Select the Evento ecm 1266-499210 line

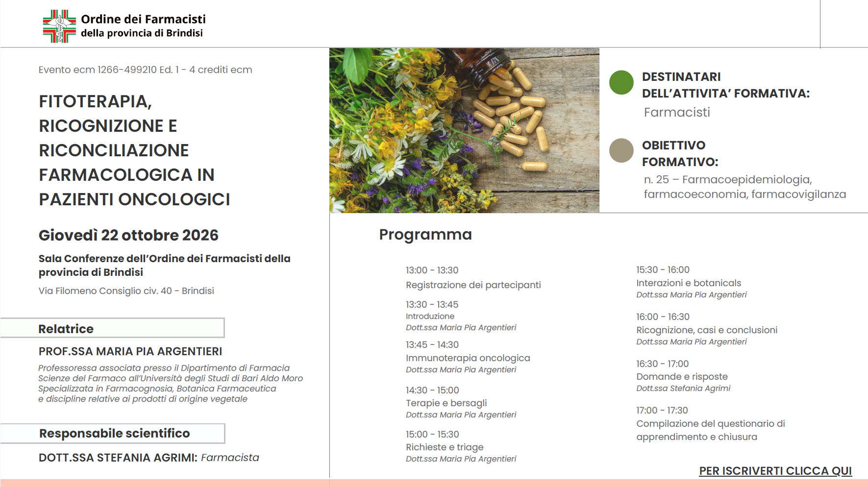pyautogui.click(x=146, y=70)
